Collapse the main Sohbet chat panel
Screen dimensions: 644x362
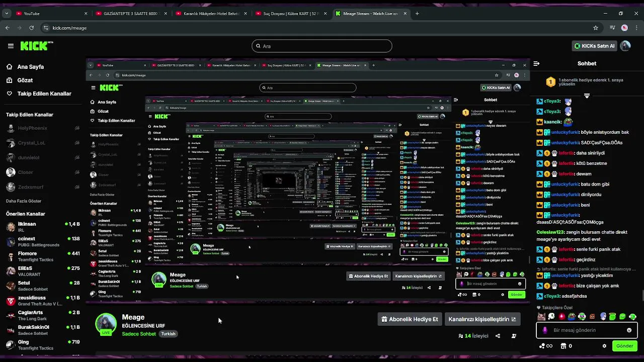click(x=536, y=63)
